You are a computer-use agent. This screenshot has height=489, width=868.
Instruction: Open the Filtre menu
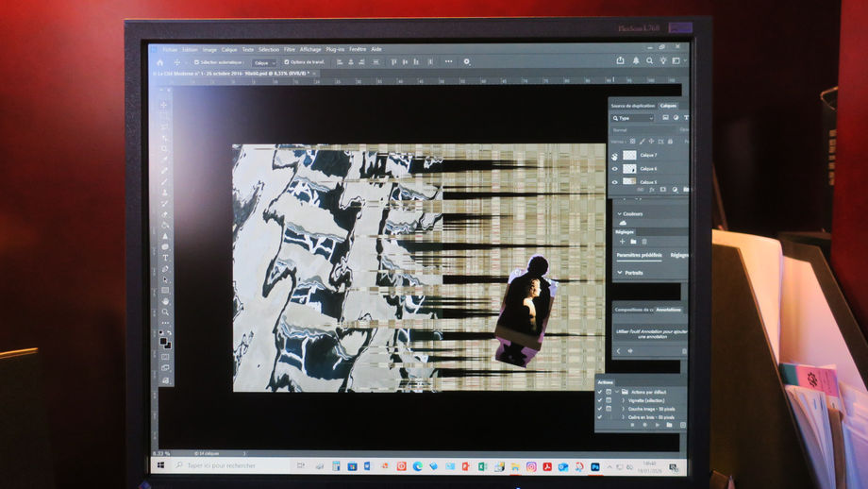click(290, 49)
